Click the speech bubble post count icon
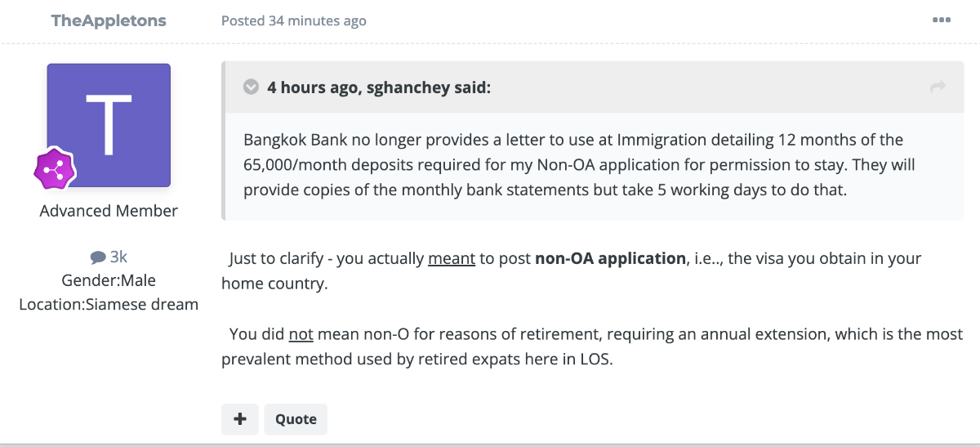This screenshot has width=980, height=447. (x=98, y=257)
